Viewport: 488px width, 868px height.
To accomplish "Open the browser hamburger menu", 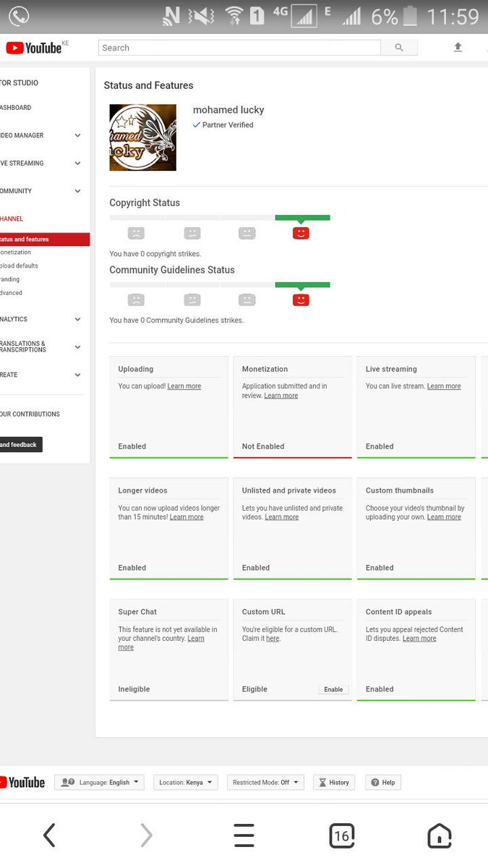I will (244, 835).
